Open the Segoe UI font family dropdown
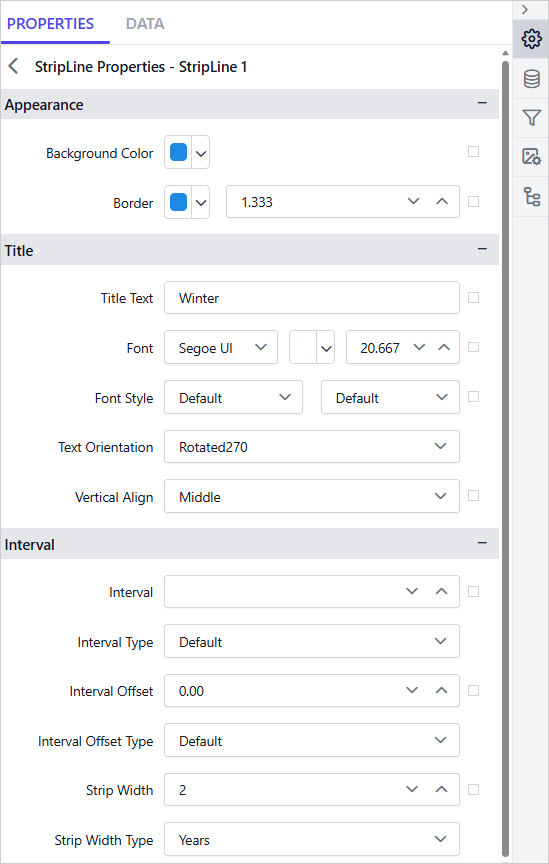This screenshot has width=549, height=864. tap(221, 347)
